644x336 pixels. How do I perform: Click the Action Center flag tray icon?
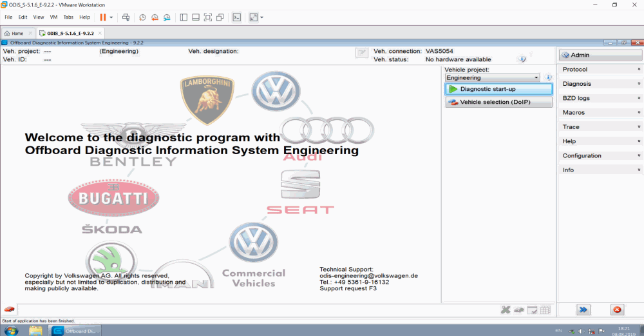tap(601, 331)
